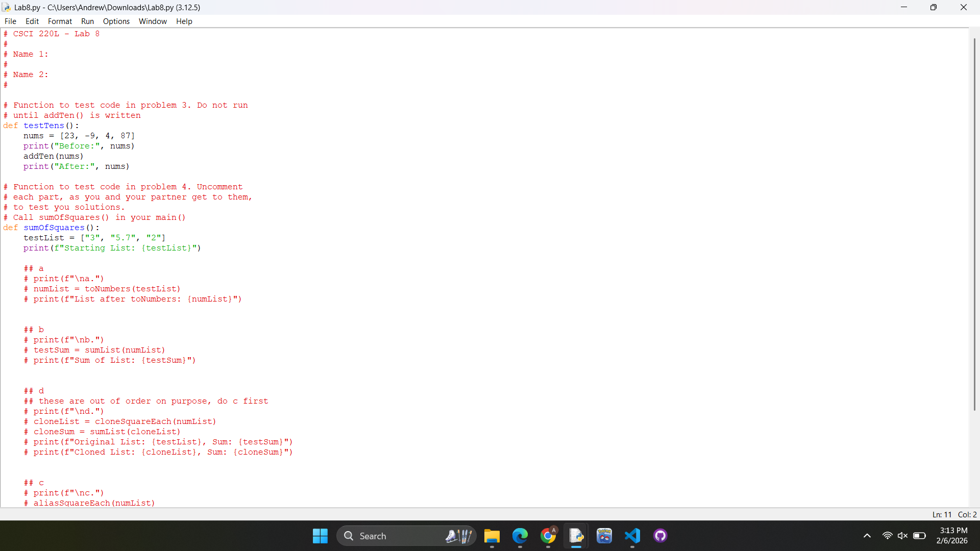Open GitHub Desktop from taskbar
The height and width of the screenshot is (551, 980).
(660, 536)
